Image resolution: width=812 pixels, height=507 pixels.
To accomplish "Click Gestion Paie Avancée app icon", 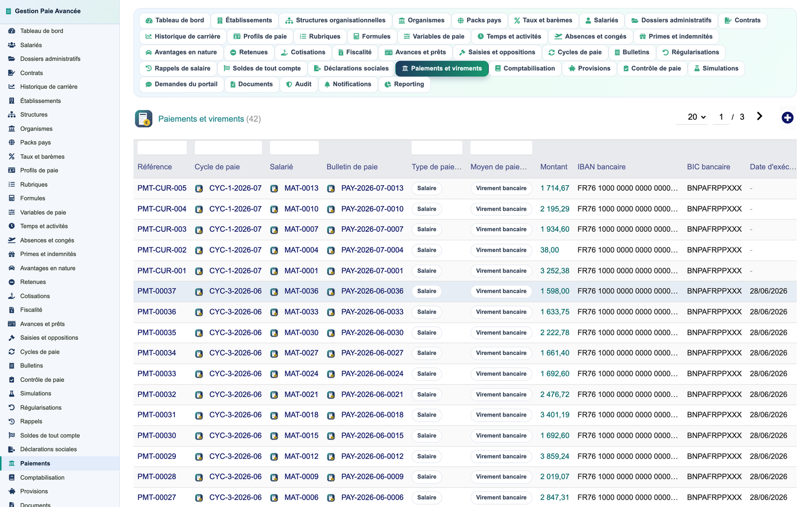I will click(x=7, y=11).
